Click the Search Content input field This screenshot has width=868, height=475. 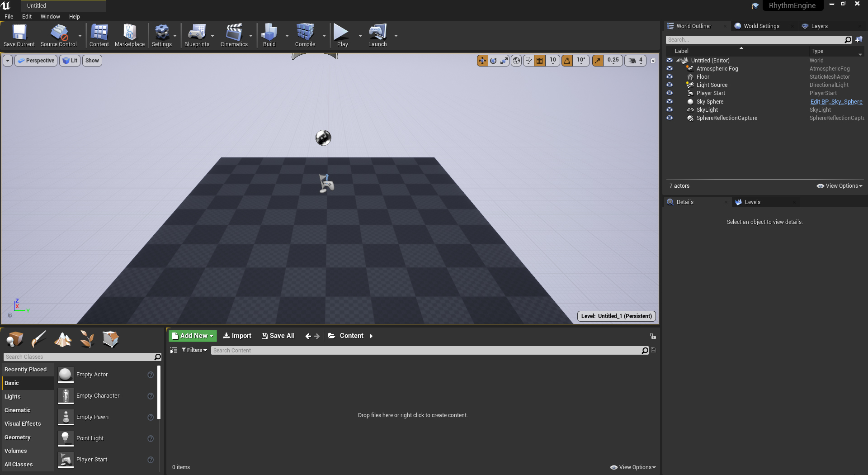[425, 351]
